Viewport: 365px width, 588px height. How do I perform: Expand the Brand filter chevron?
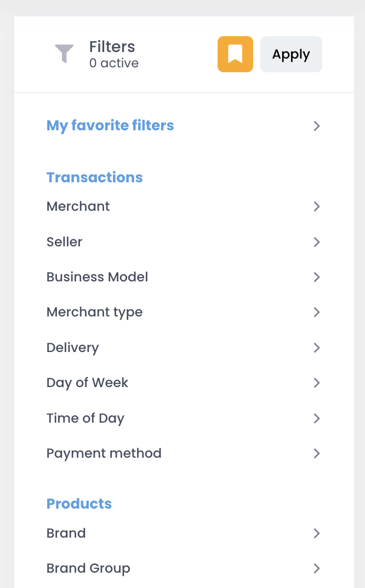click(x=317, y=533)
